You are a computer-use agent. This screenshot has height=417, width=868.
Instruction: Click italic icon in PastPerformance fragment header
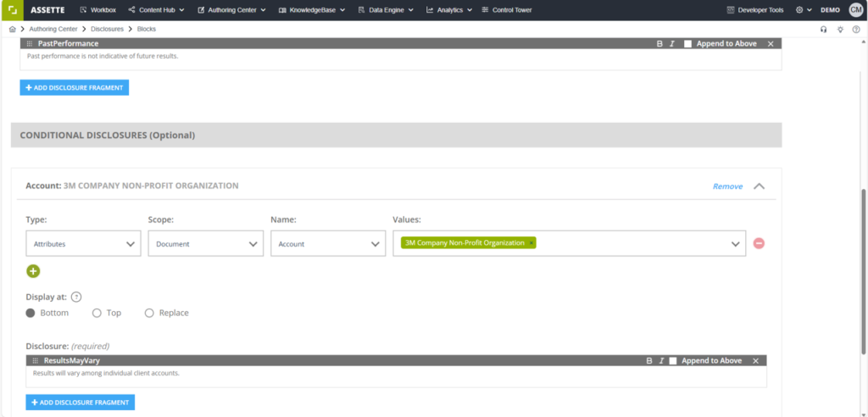tap(672, 43)
